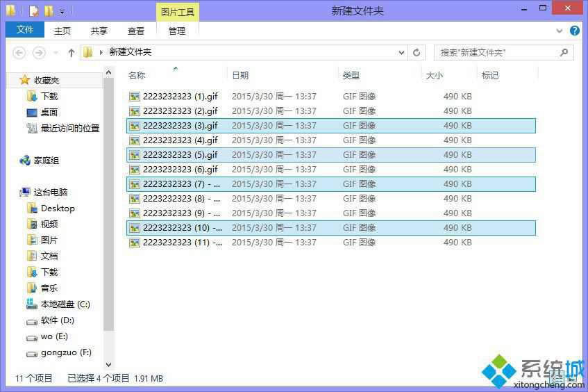Click the search magnifier icon
588x392 pixels.
pos(564,52)
